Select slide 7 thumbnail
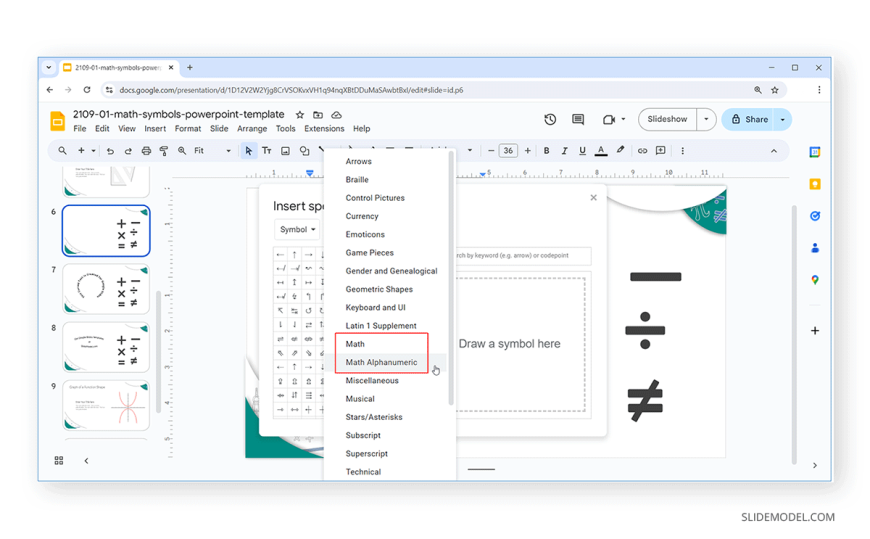 tap(106, 289)
